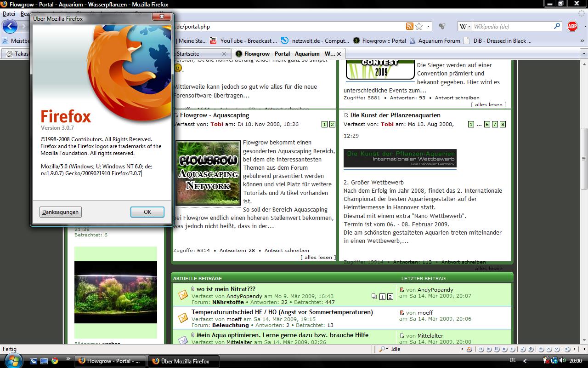Open the Wikipedia search engine dropdown
Image resolution: width=588 pixels, height=368 pixels.
(x=464, y=27)
